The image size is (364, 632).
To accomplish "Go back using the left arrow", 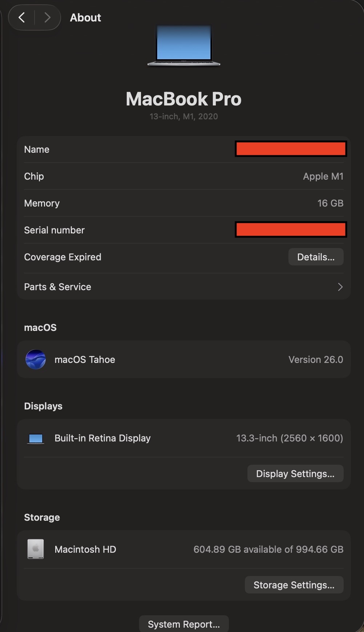I will (x=22, y=17).
